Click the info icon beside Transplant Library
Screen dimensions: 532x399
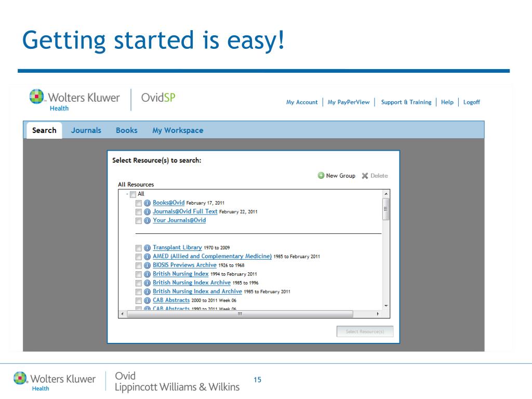[x=147, y=248]
